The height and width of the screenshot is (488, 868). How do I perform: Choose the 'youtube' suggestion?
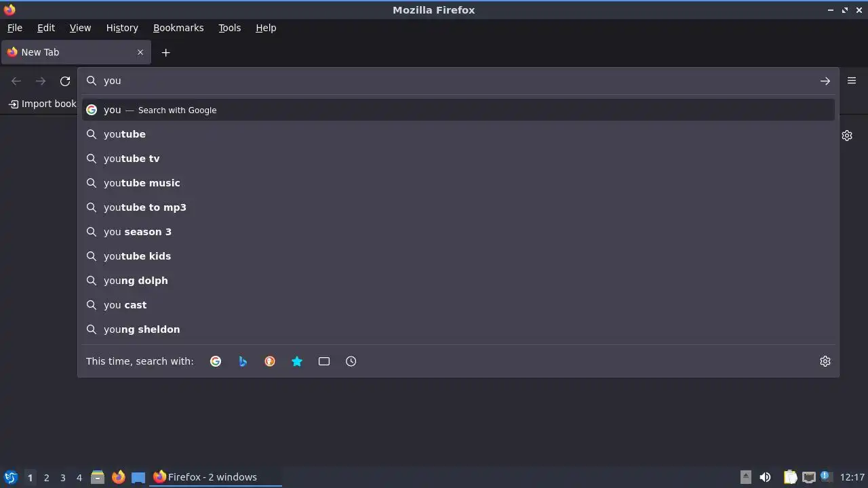point(458,134)
